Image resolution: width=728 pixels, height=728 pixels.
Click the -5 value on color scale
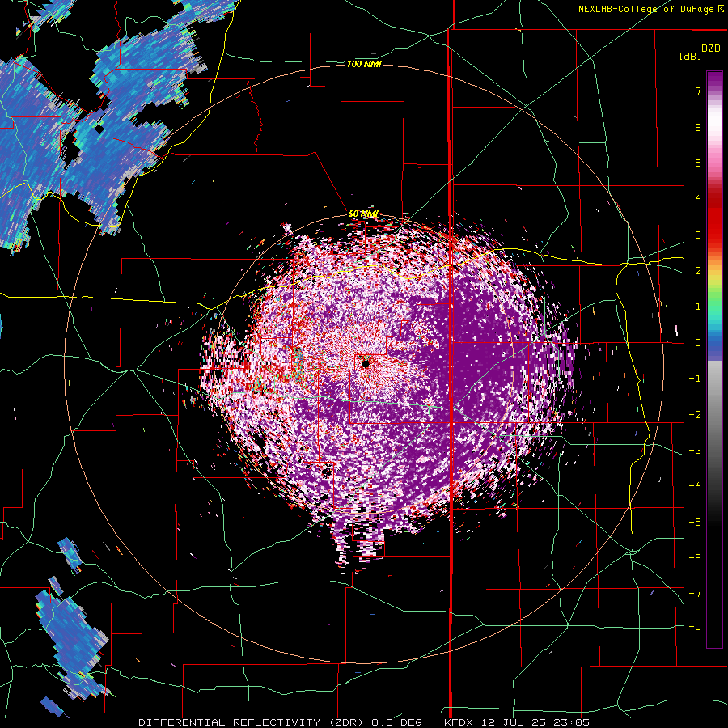695,523
